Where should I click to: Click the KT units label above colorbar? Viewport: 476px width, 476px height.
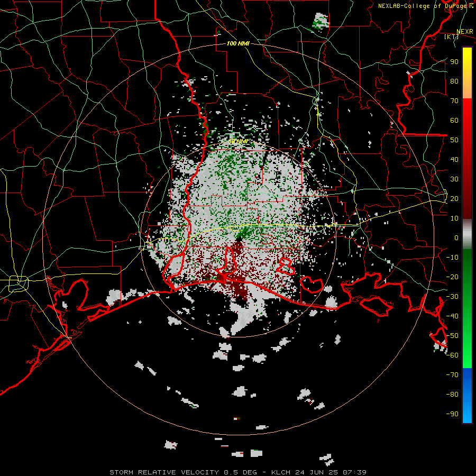(451, 36)
